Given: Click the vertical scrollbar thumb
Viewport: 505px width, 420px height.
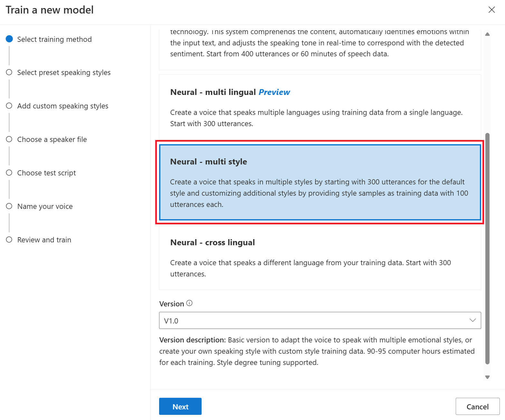Looking at the screenshot, I should tap(487, 248).
